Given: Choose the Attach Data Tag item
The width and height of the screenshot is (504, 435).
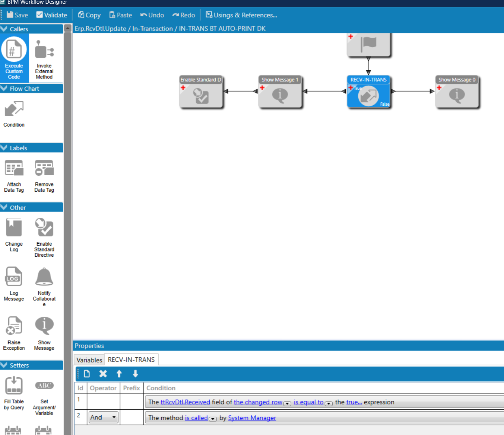Looking at the screenshot, I should click(x=14, y=176).
